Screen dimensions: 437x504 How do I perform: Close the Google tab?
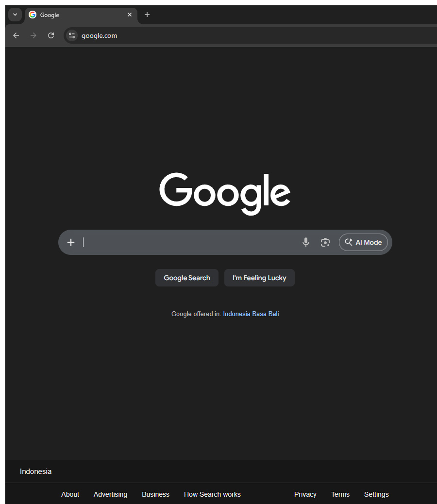pos(130,15)
